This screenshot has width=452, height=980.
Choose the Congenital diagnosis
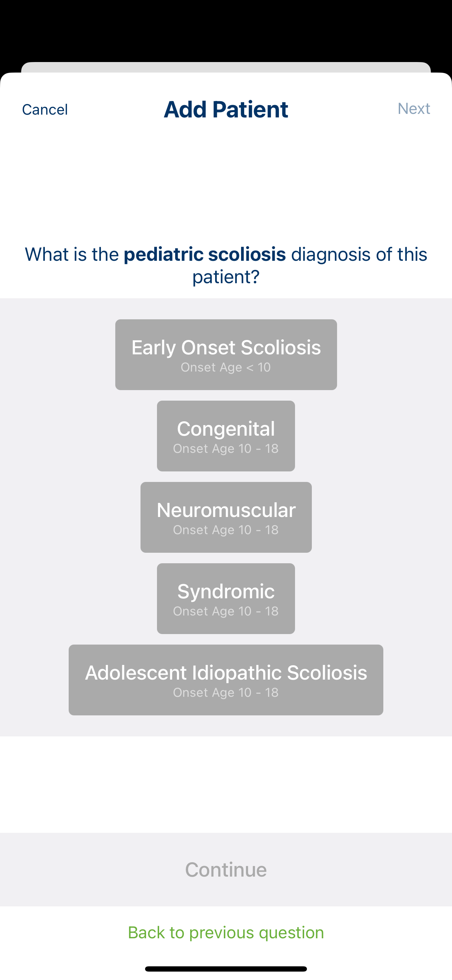[x=226, y=436]
